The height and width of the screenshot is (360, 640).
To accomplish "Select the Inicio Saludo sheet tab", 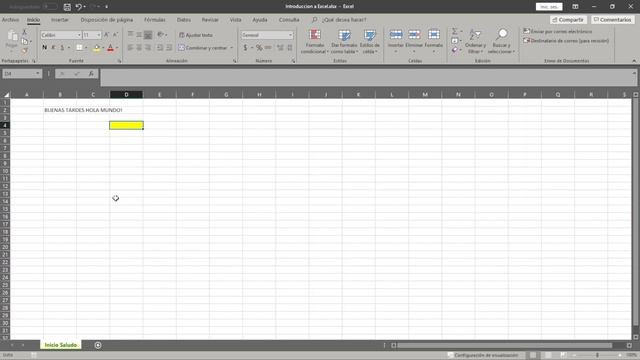I will [x=60, y=345].
